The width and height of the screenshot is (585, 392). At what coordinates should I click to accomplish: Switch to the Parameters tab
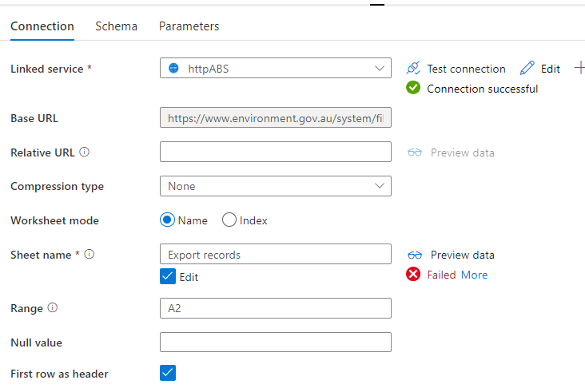(x=189, y=26)
